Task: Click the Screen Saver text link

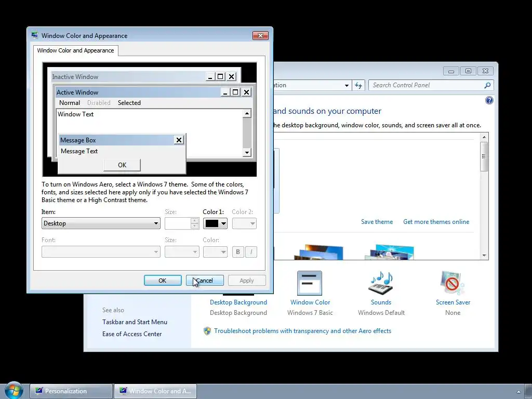Action: [453, 302]
